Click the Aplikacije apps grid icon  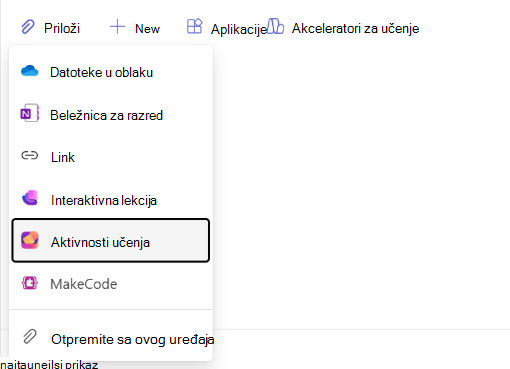[x=195, y=26]
